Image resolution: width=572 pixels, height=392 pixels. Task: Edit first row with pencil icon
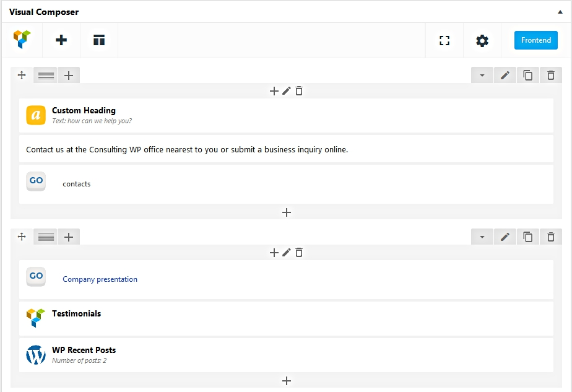(505, 76)
